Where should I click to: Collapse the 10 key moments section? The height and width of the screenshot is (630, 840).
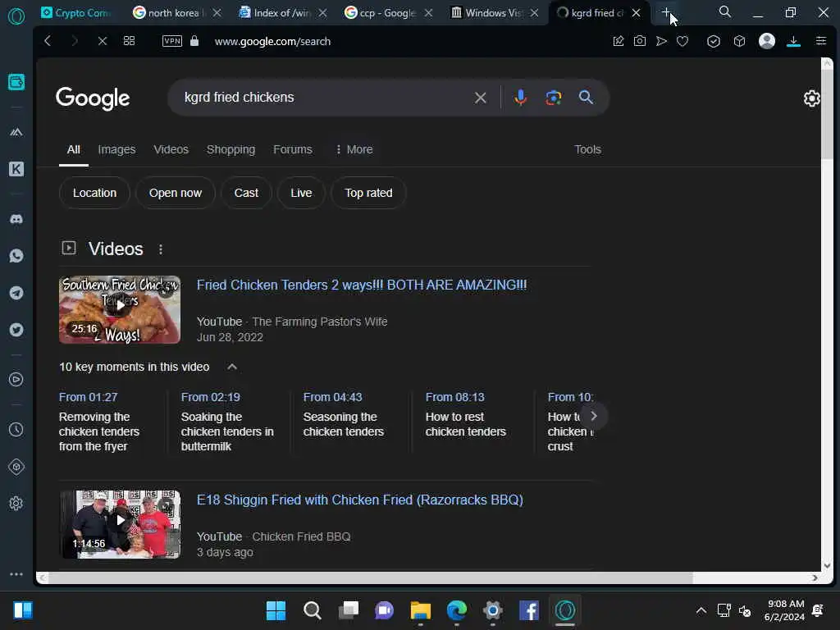(x=232, y=367)
